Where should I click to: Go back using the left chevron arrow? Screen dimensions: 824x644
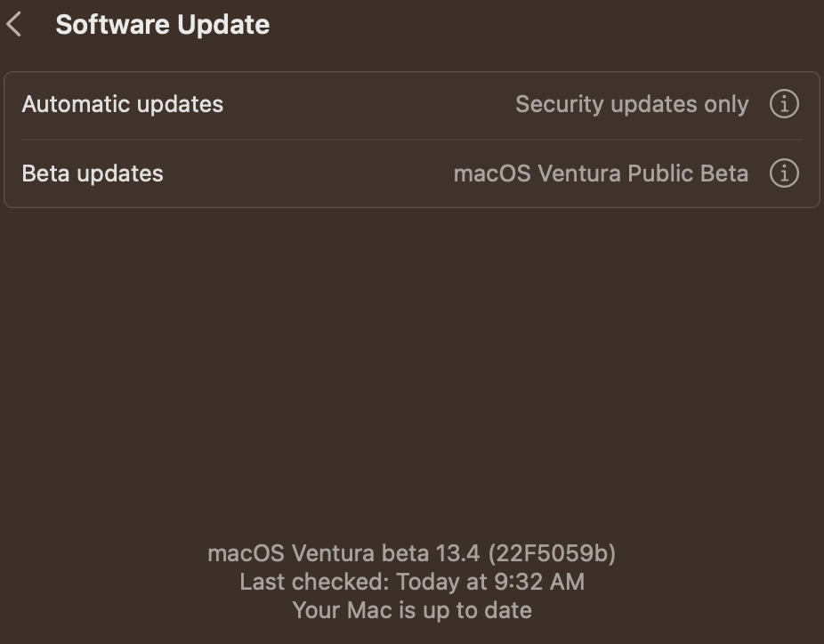[13, 25]
